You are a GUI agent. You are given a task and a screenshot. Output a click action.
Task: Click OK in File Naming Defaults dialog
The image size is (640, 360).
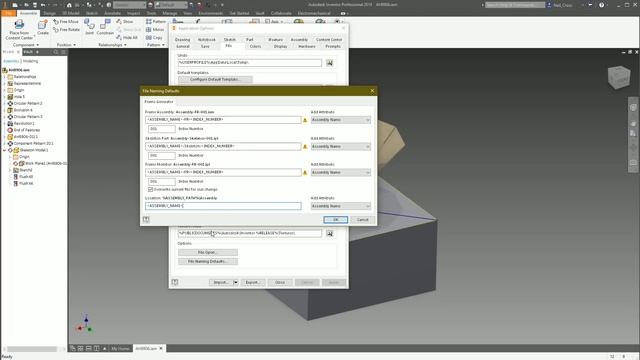(336, 220)
